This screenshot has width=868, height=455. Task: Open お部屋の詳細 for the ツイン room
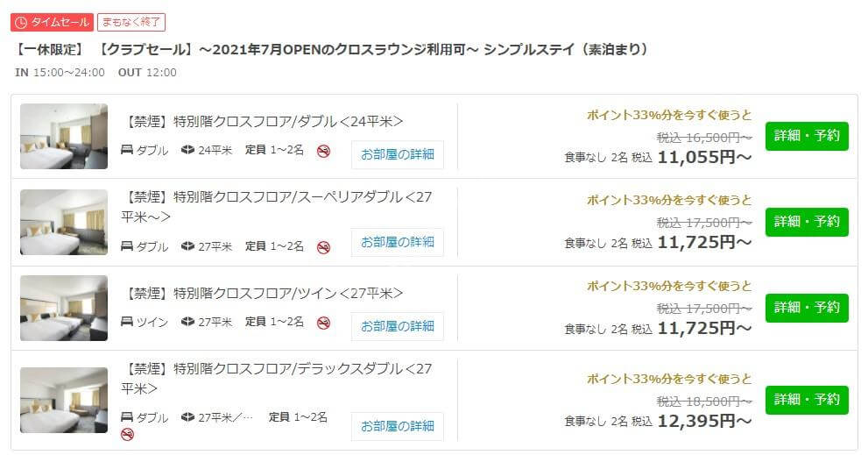[x=398, y=326]
